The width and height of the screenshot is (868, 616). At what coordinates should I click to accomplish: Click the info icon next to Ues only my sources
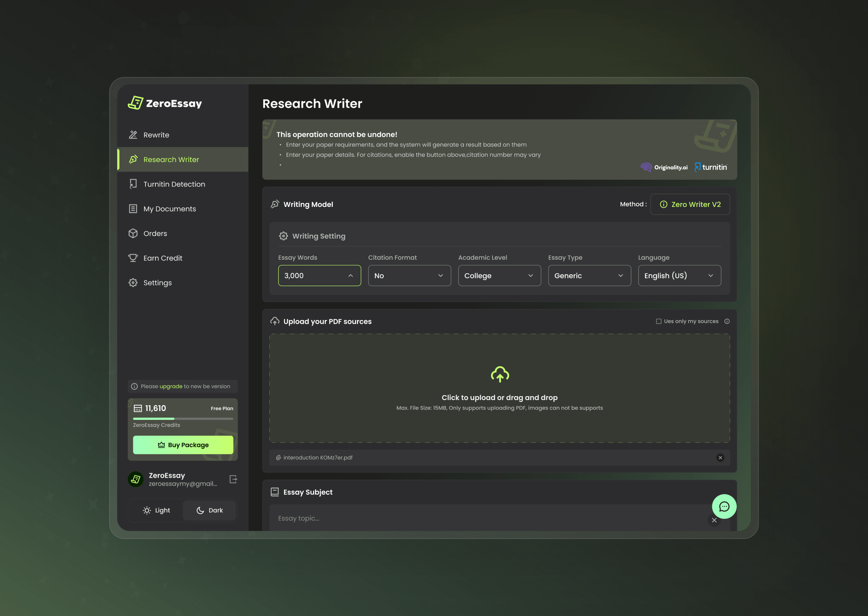[x=727, y=321]
